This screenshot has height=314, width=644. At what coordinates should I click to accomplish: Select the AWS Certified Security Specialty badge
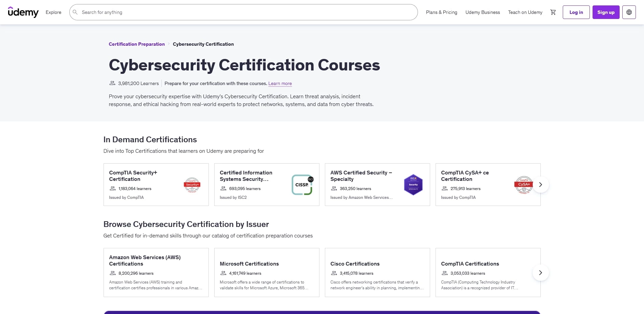tap(413, 185)
